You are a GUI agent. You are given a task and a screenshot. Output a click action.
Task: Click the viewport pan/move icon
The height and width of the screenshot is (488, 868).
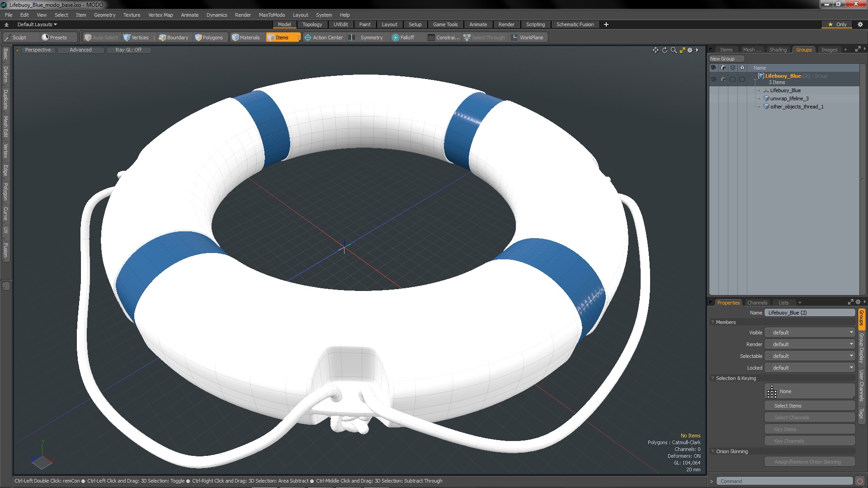tap(656, 50)
